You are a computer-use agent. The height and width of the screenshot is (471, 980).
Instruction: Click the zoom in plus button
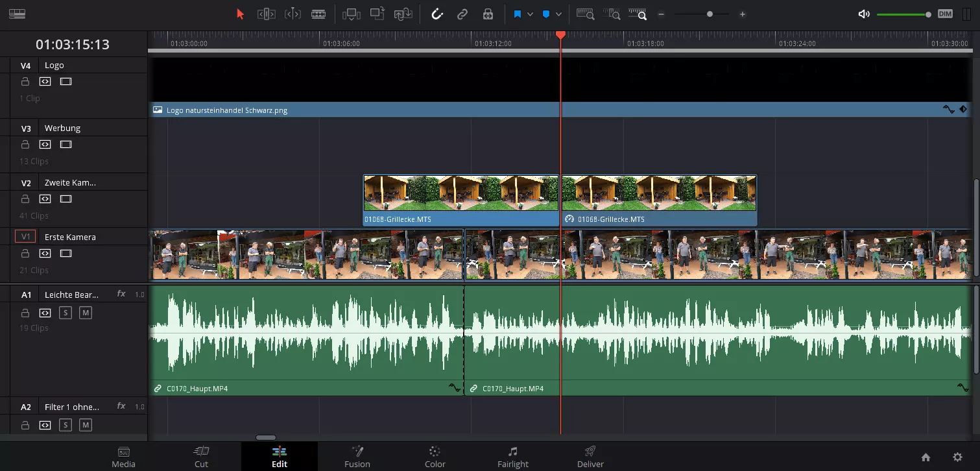tap(743, 14)
